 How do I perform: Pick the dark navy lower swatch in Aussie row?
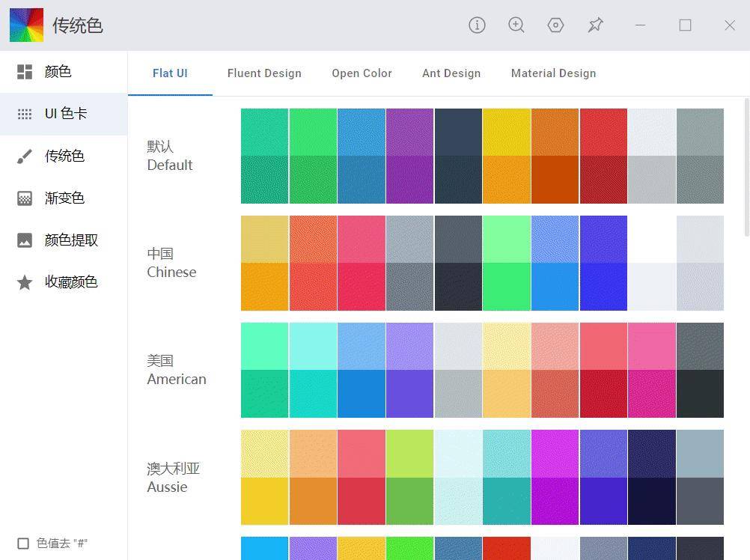point(652,501)
